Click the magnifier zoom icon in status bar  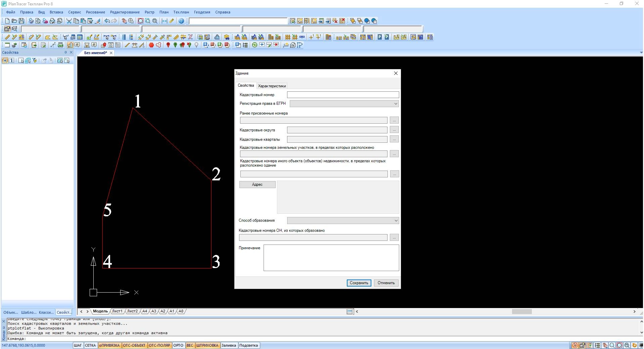pos(612,345)
